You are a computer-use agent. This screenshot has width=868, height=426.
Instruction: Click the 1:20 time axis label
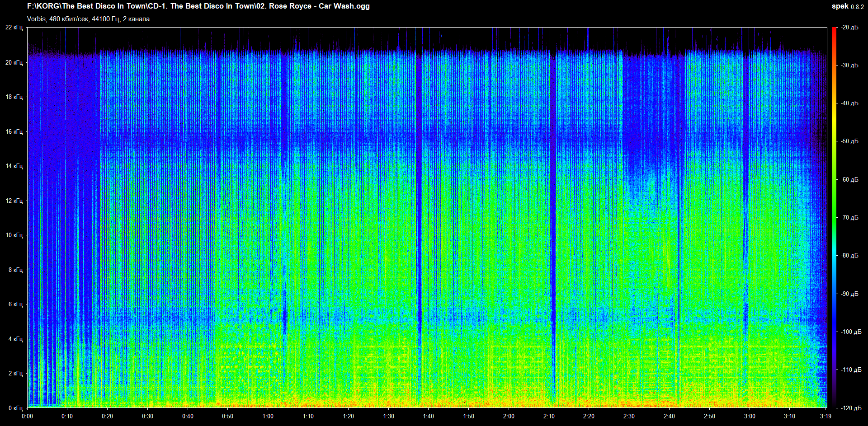click(x=349, y=416)
